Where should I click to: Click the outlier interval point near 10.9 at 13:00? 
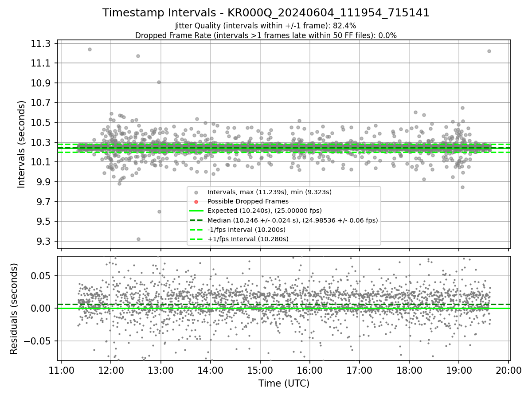point(159,82)
